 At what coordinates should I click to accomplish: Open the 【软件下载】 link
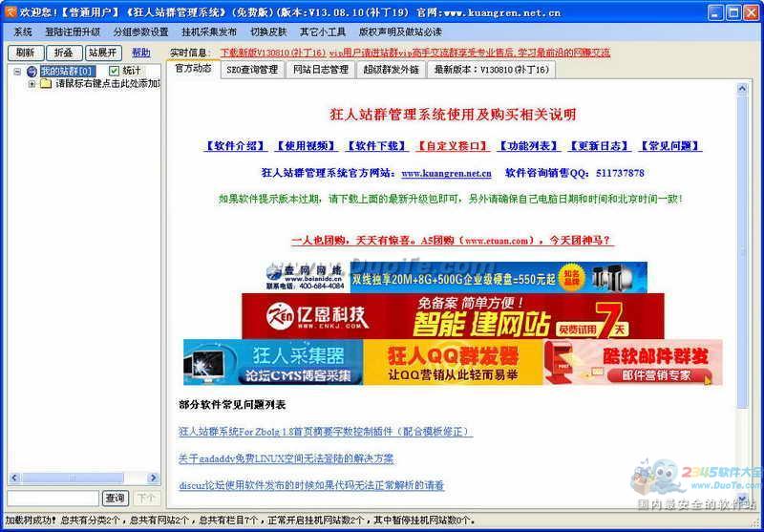point(376,146)
